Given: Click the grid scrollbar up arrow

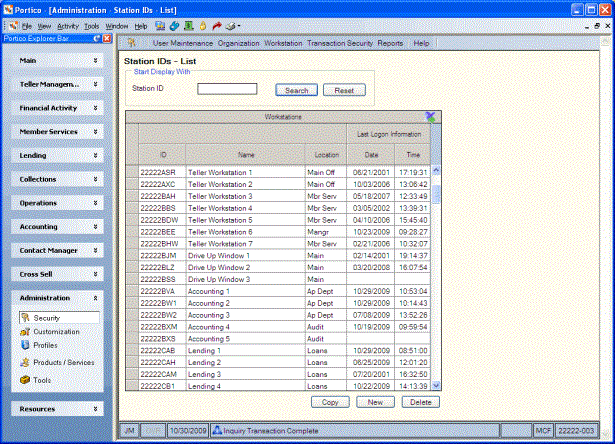Looking at the screenshot, I should (x=436, y=171).
